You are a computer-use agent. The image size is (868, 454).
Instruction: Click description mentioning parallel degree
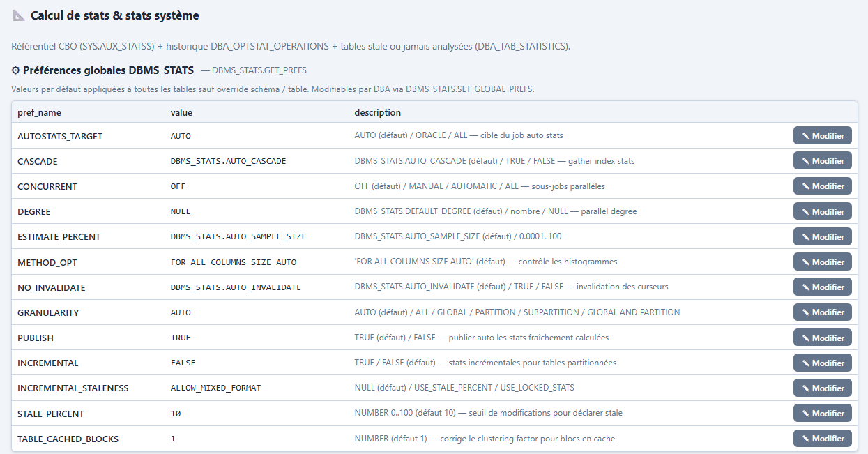(x=496, y=211)
